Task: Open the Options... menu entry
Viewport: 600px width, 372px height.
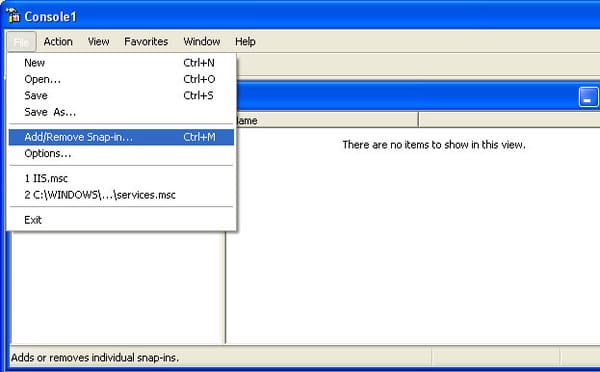Action: [x=121, y=153]
